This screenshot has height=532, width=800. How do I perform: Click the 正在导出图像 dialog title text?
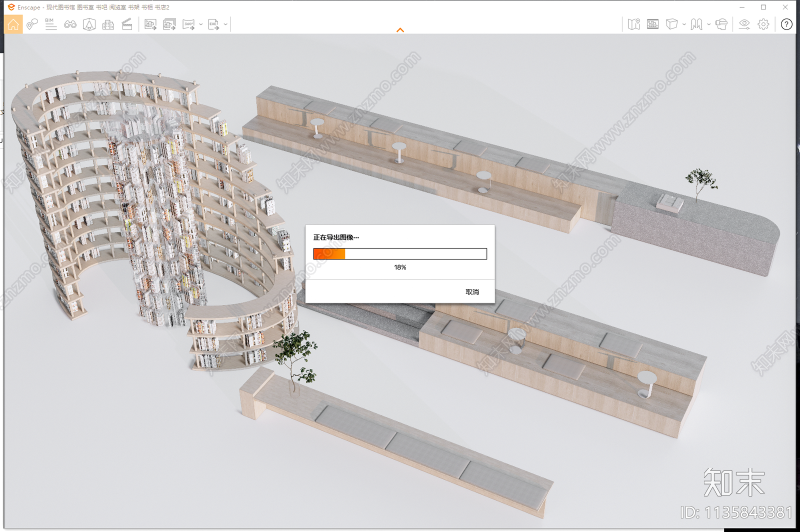(x=336, y=237)
